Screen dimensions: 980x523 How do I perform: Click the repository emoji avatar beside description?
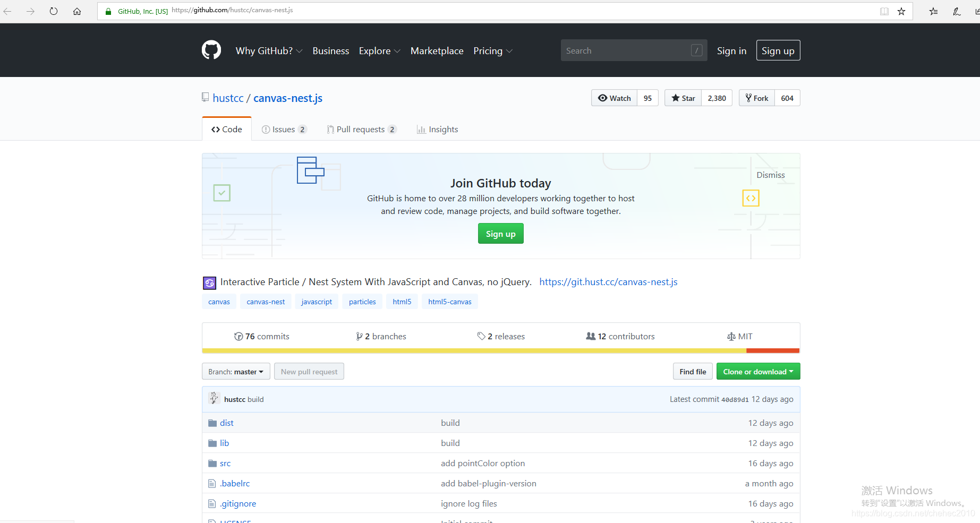(x=210, y=282)
